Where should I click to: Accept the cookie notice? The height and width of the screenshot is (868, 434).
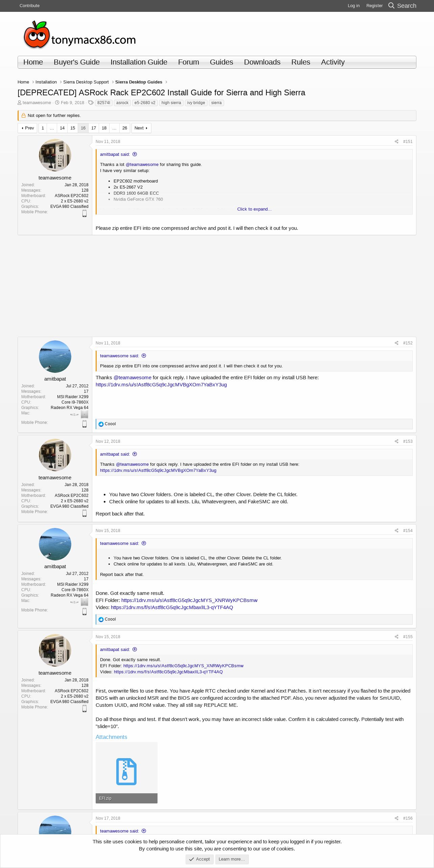coord(199,859)
